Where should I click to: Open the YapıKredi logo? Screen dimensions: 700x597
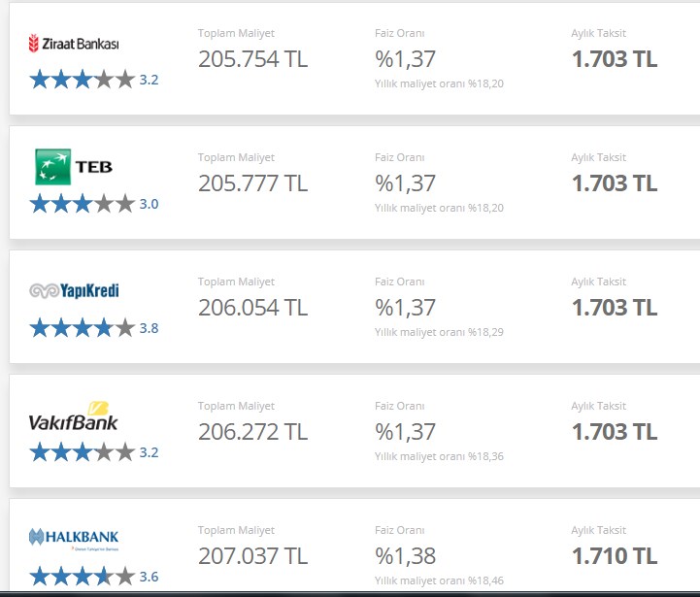tap(74, 290)
